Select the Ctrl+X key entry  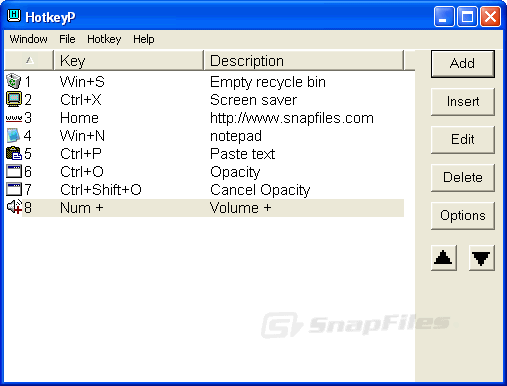pos(81,100)
